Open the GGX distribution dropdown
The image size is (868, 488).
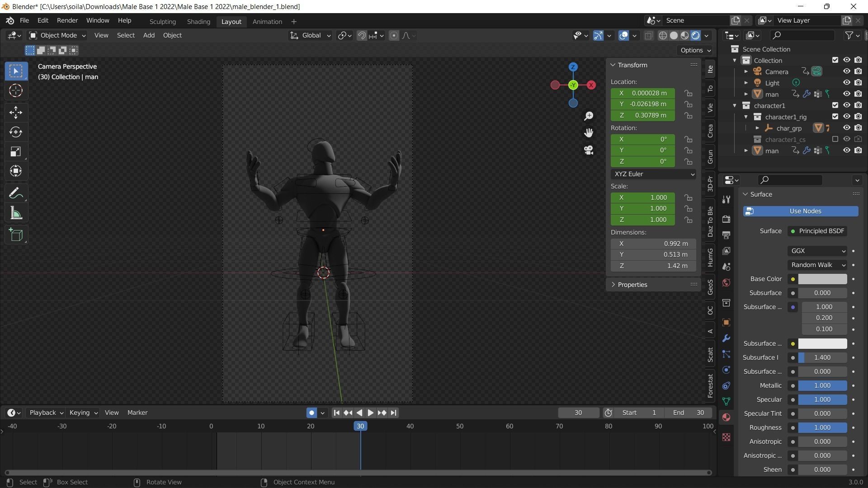click(x=817, y=251)
